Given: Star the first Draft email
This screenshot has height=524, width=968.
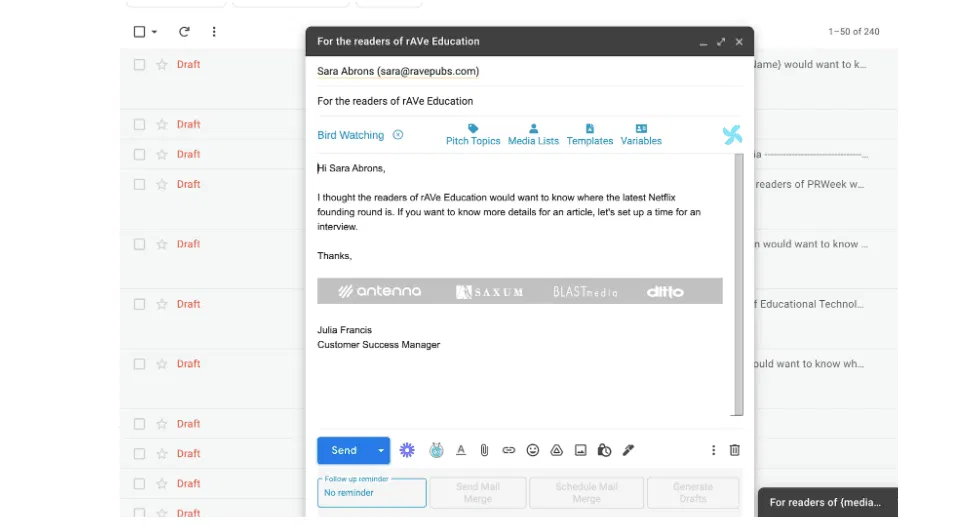Looking at the screenshot, I should pos(162,65).
